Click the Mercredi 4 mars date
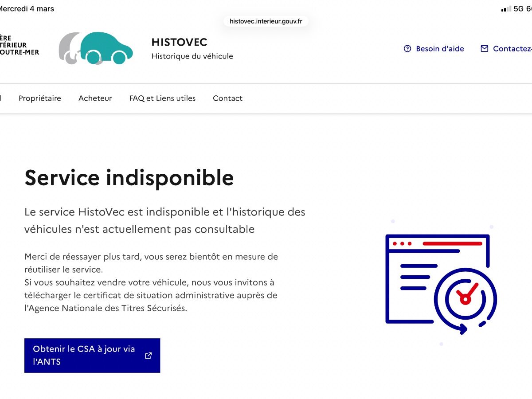 (x=27, y=9)
